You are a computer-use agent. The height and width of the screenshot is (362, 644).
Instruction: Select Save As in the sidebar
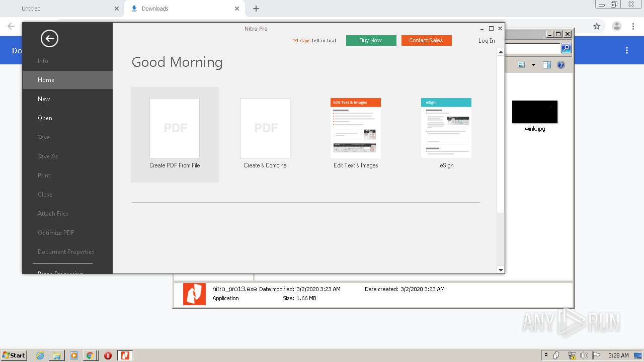tap(67, 156)
